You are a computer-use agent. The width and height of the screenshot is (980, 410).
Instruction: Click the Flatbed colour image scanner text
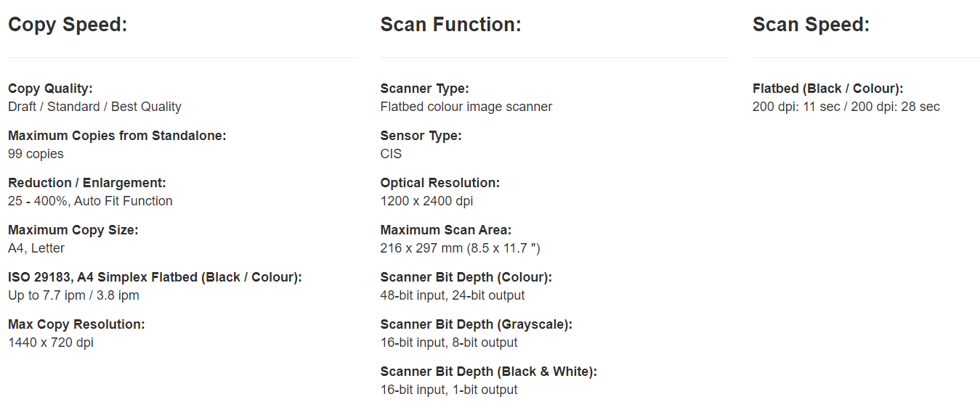(x=466, y=107)
